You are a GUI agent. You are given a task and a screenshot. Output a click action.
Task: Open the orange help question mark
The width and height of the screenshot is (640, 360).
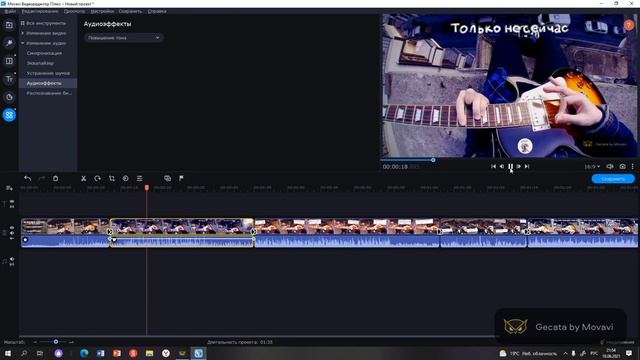629,25
